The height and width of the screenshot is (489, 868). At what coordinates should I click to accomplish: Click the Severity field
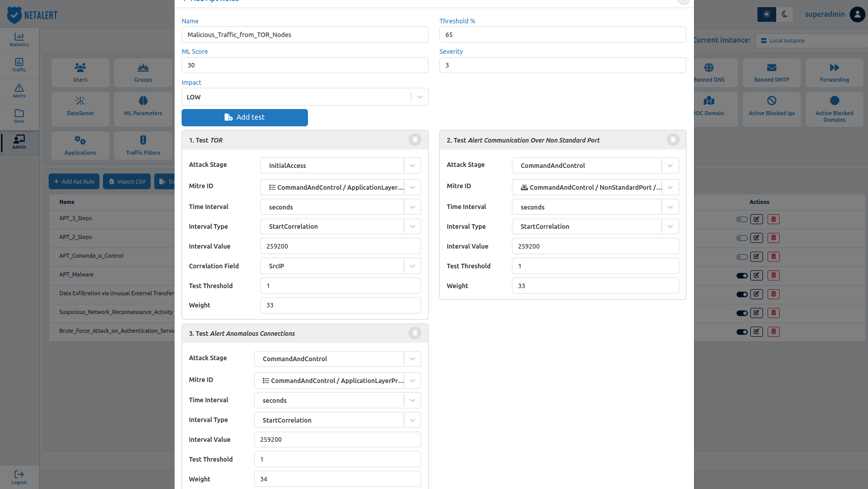563,65
